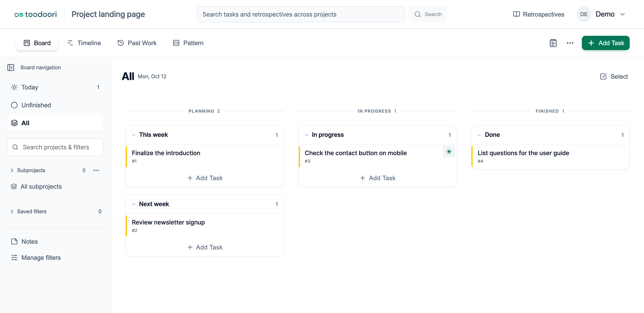Switch to the Past Work tab

(x=137, y=43)
